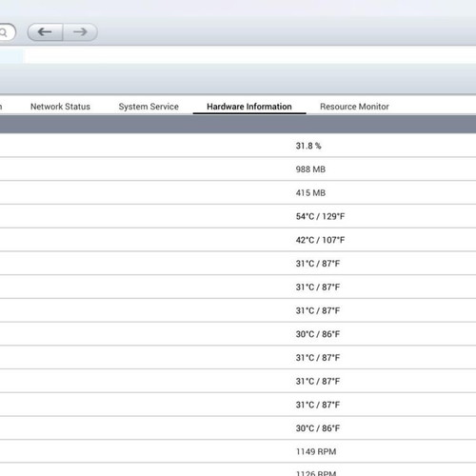Click the 988 MB memory value
This screenshot has height=476, width=476.
click(x=310, y=169)
